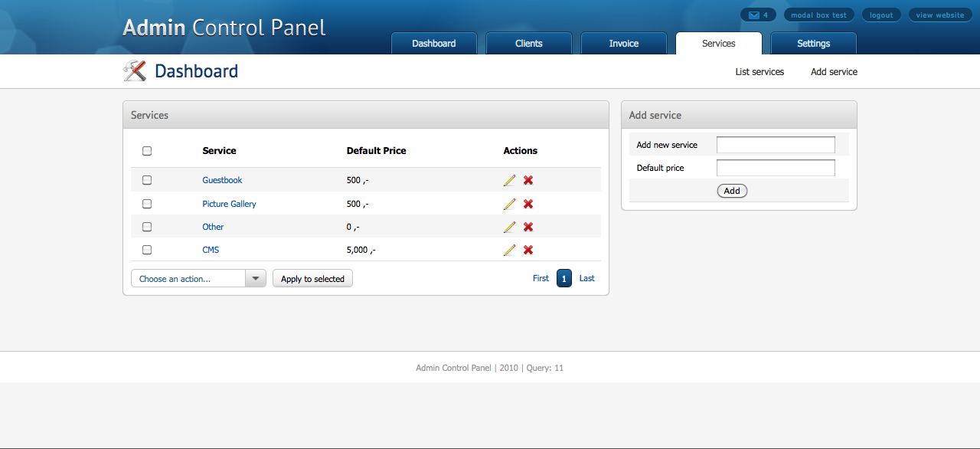Click the Add service link in submenu
980x449 pixels.
click(834, 72)
